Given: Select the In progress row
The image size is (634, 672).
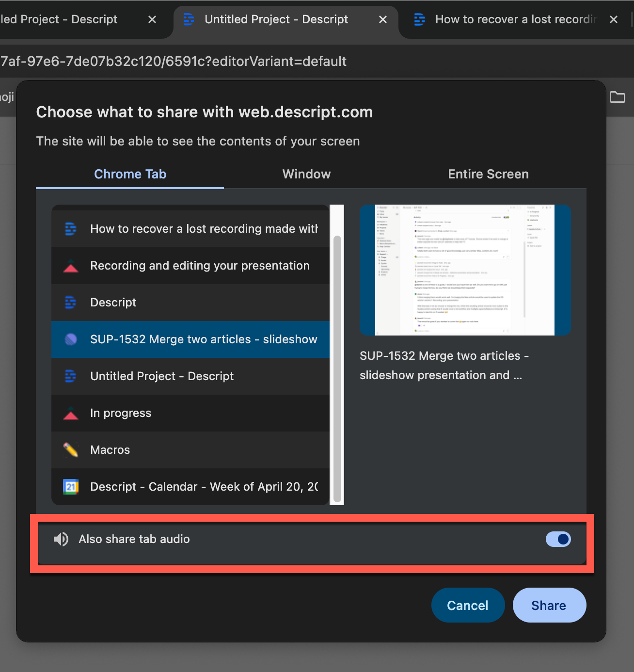Looking at the screenshot, I should coord(190,413).
